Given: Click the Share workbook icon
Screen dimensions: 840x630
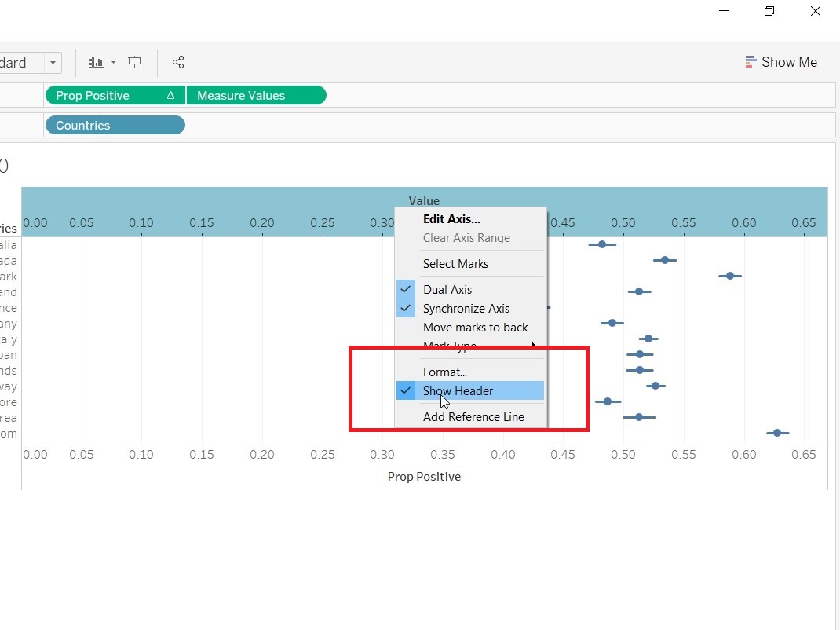Looking at the screenshot, I should pos(178,62).
